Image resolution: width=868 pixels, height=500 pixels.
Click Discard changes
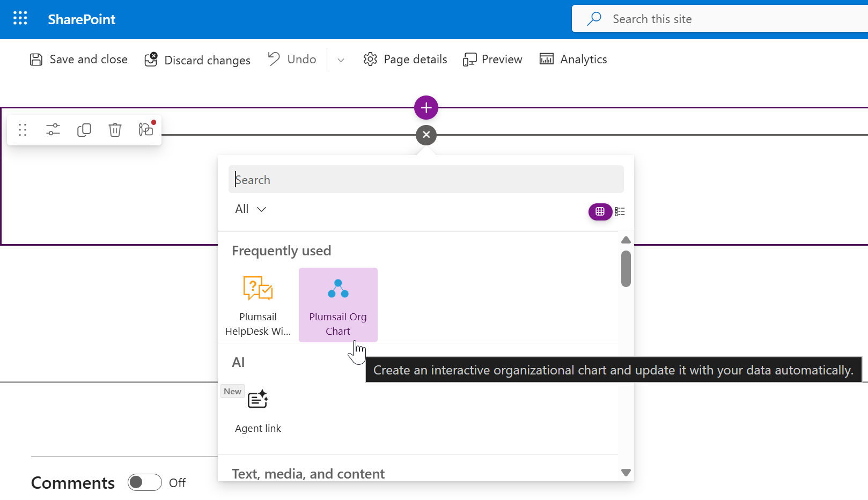[197, 60]
